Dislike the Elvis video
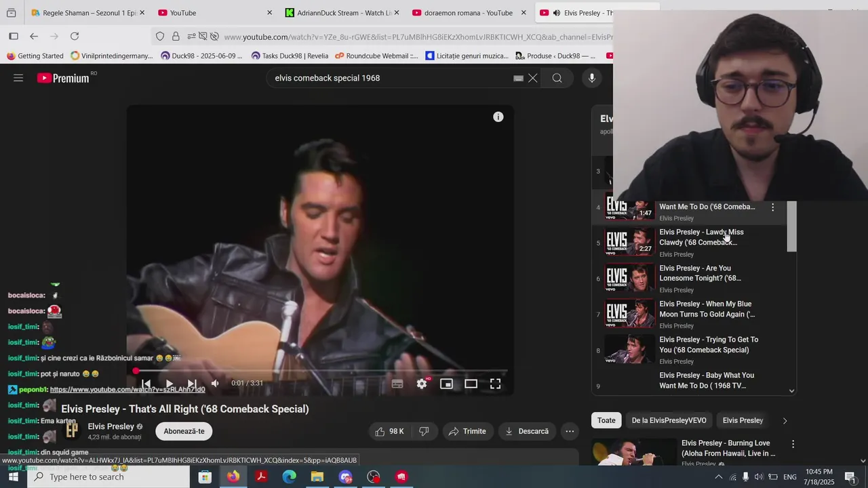This screenshot has width=868, height=488. pos(424,431)
